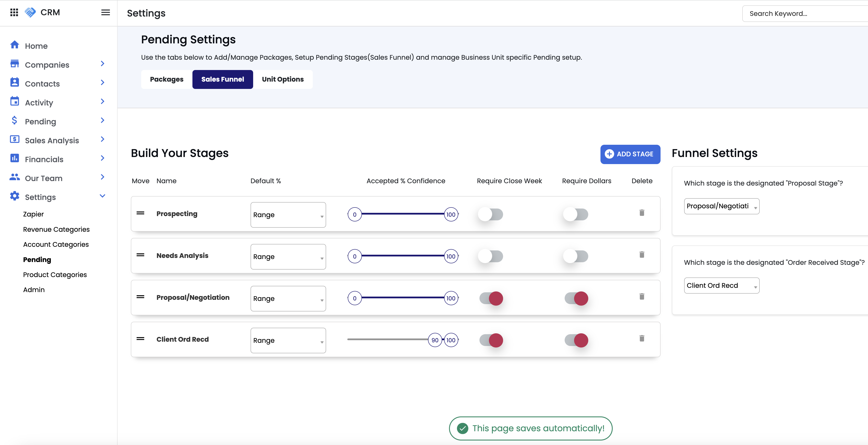This screenshot has height=445, width=868.
Task: Open the Proposal Stage selection dropdown
Action: point(721,206)
